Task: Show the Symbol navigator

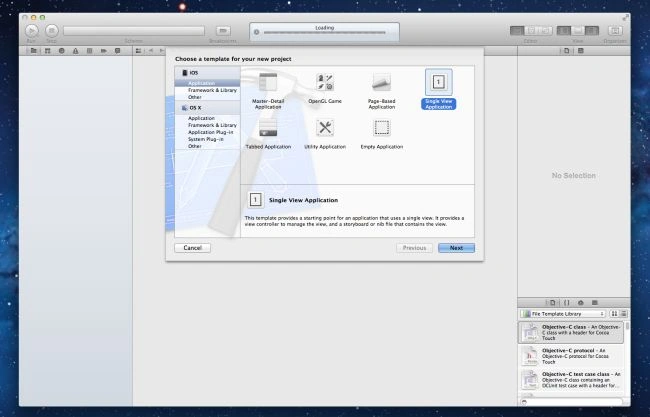Action: click(x=48, y=51)
